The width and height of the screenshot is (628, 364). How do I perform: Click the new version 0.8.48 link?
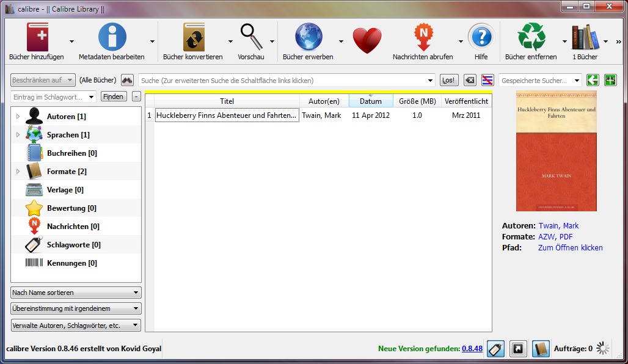point(472,349)
